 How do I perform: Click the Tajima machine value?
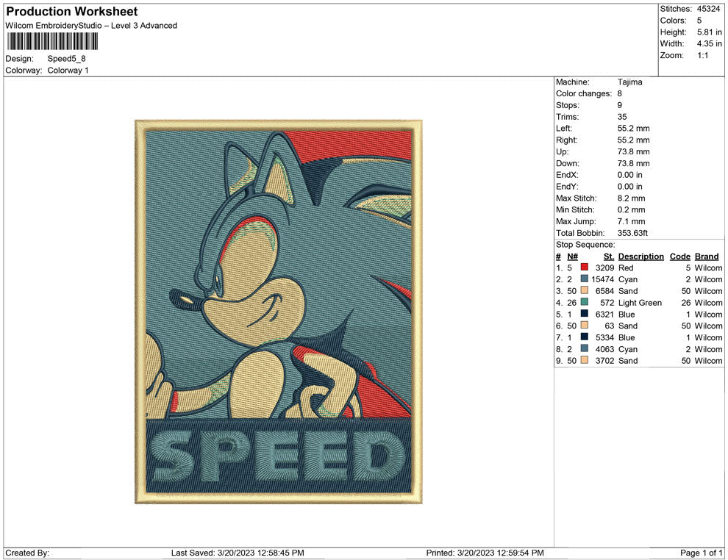pyautogui.click(x=630, y=82)
